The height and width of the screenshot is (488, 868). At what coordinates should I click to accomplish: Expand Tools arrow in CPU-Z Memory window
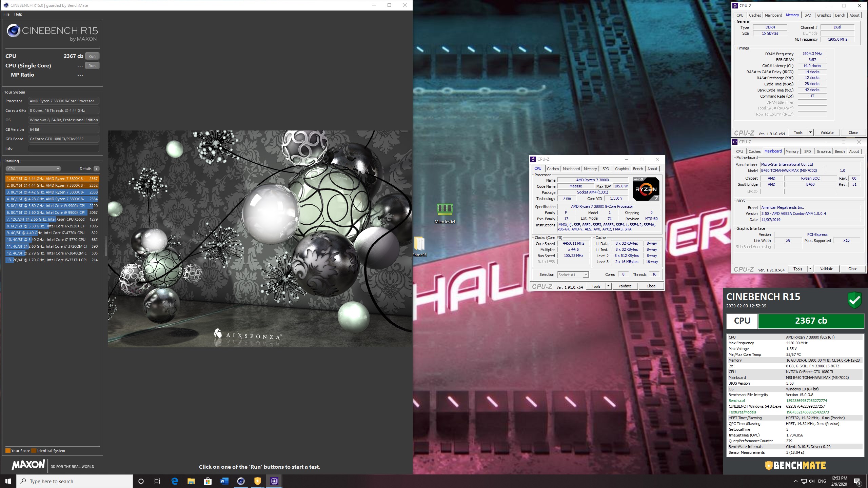810,133
